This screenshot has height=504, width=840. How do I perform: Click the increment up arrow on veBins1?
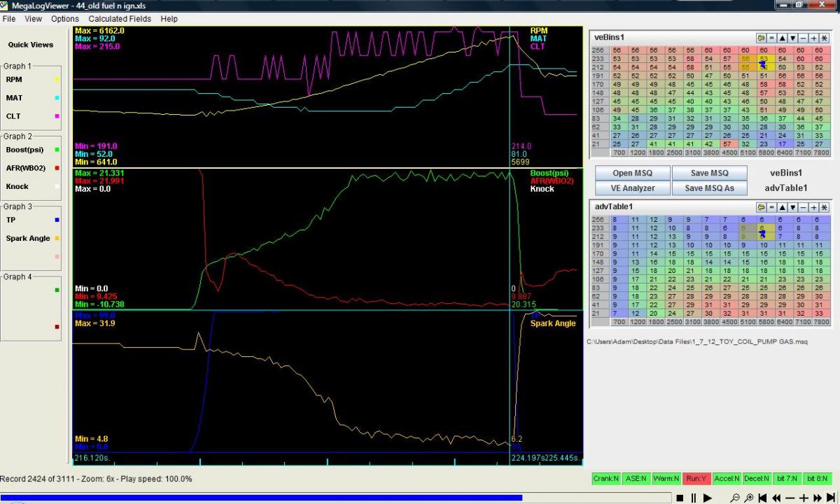[x=782, y=38]
